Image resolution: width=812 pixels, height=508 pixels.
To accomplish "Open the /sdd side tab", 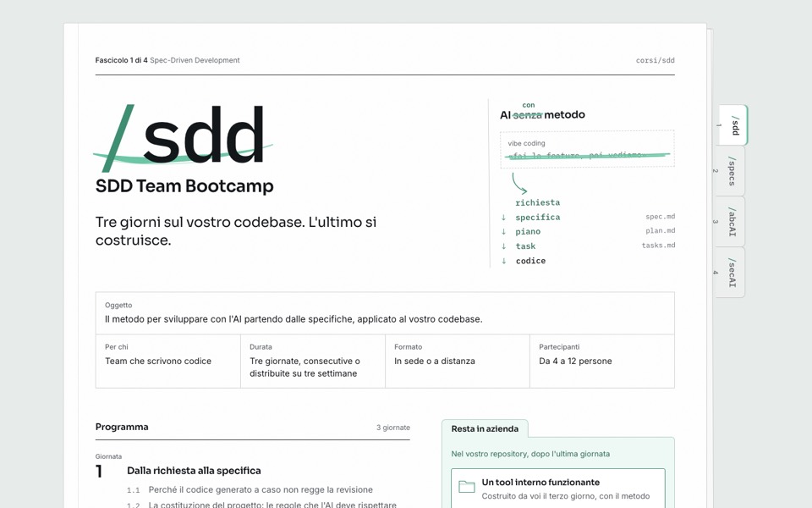I will (x=732, y=125).
